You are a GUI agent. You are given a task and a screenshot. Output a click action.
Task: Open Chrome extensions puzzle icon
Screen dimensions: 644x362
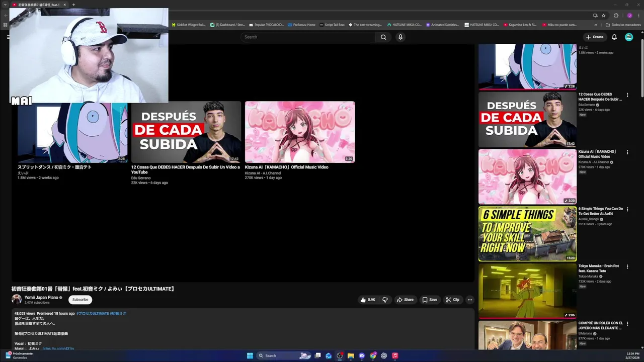pyautogui.click(x=616, y=15)
